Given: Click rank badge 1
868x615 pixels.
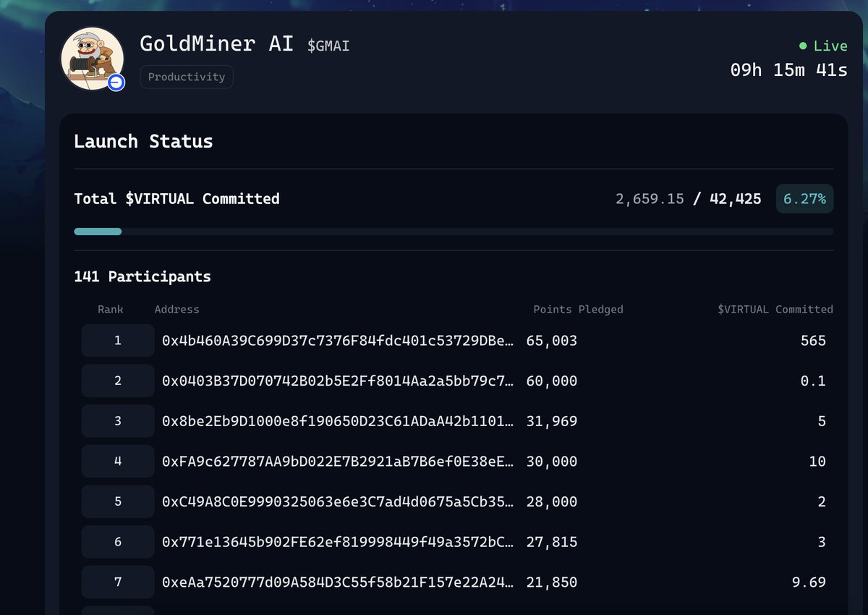Looking at the screenshot, I should [x=118, y=340].
